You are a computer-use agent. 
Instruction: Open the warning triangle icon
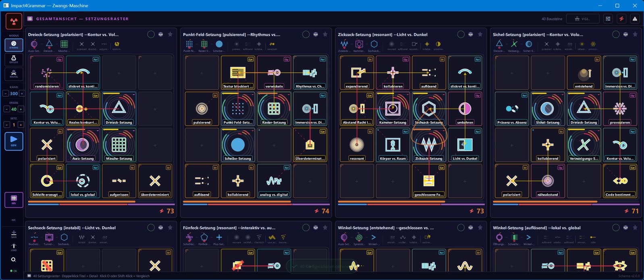pyautogui.click(x=635, y=19)
